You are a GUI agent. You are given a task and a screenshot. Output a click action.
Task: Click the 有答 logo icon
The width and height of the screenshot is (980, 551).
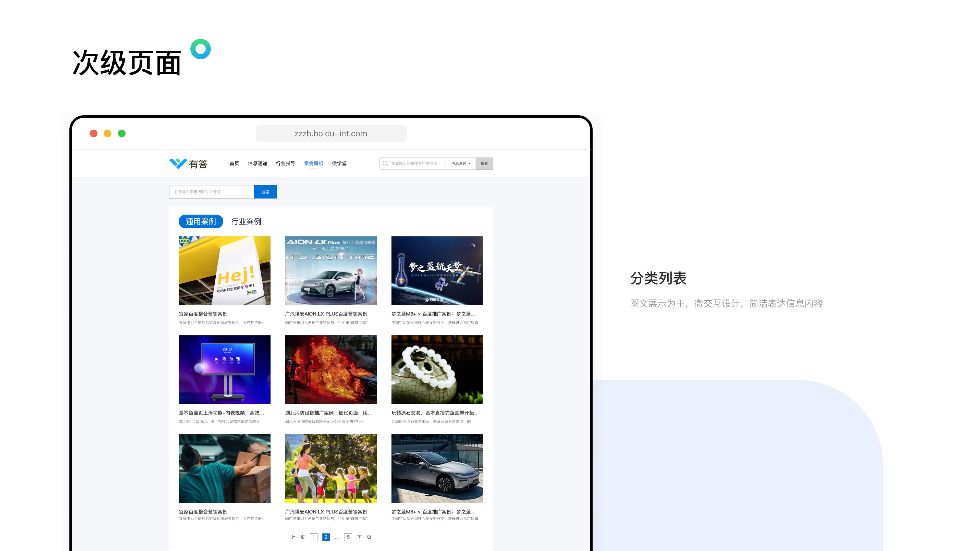click(x=178, y=164)
